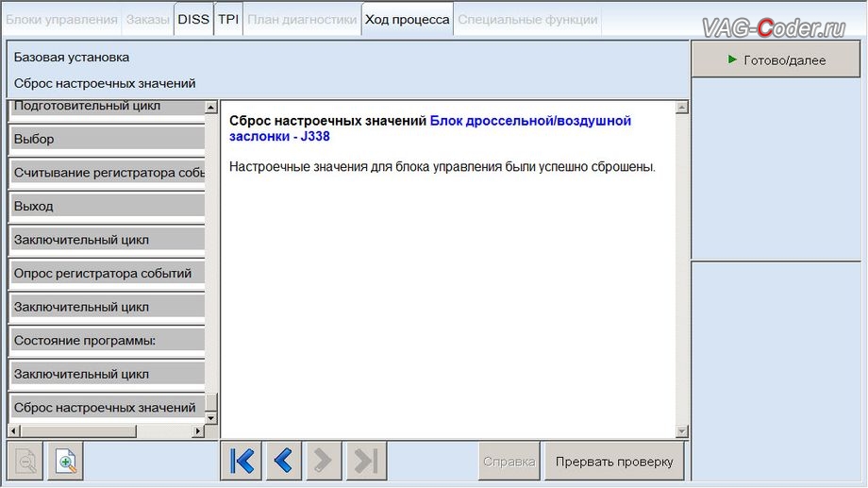
Task: Click step list vertical scrollbar thumb
Action: [211, 402]
